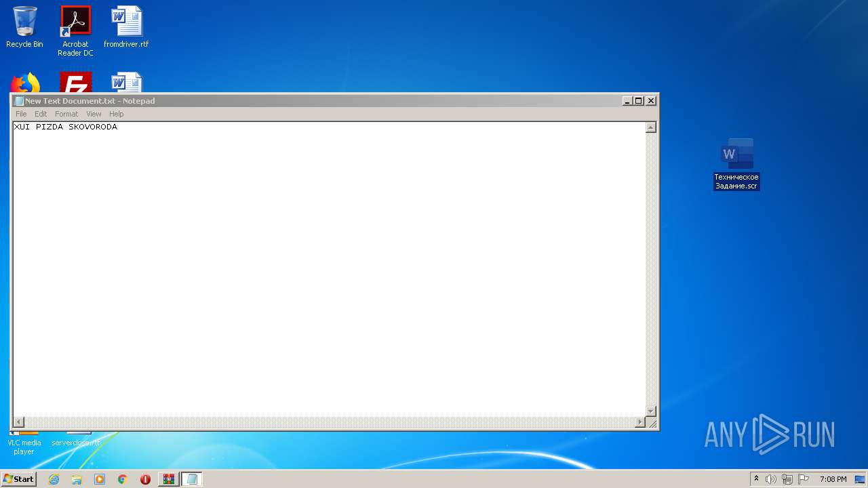868x488 pixels.
Task: Switch to the WinRAR taskbar item
Action: (169, 479)
